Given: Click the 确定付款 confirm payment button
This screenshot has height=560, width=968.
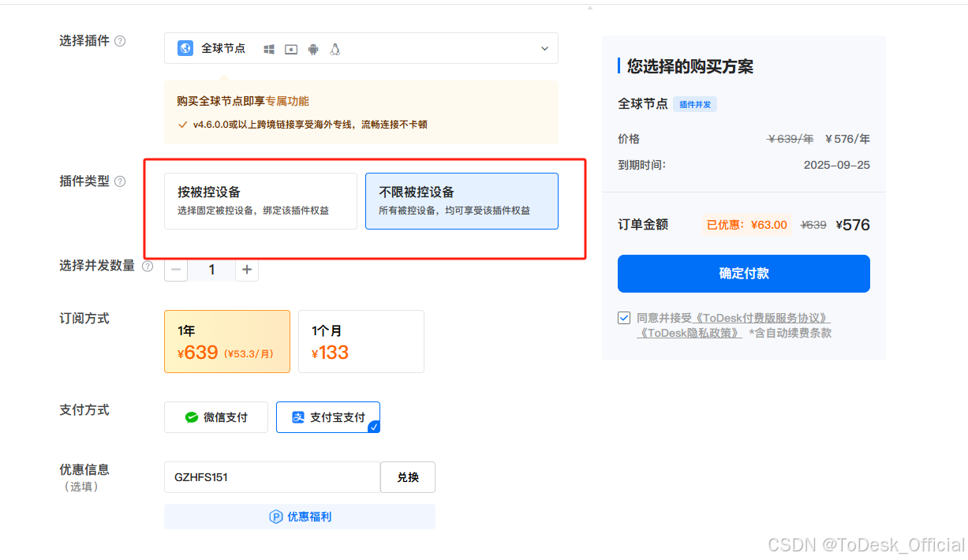Looking at the screenshot, I should coord(744,274).
